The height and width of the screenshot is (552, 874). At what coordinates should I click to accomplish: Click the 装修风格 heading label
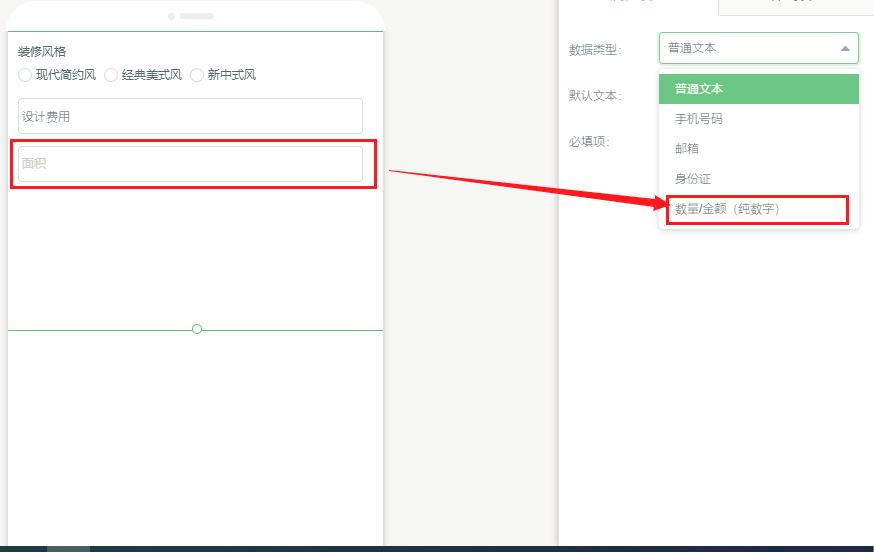click(x=42, y=51)
